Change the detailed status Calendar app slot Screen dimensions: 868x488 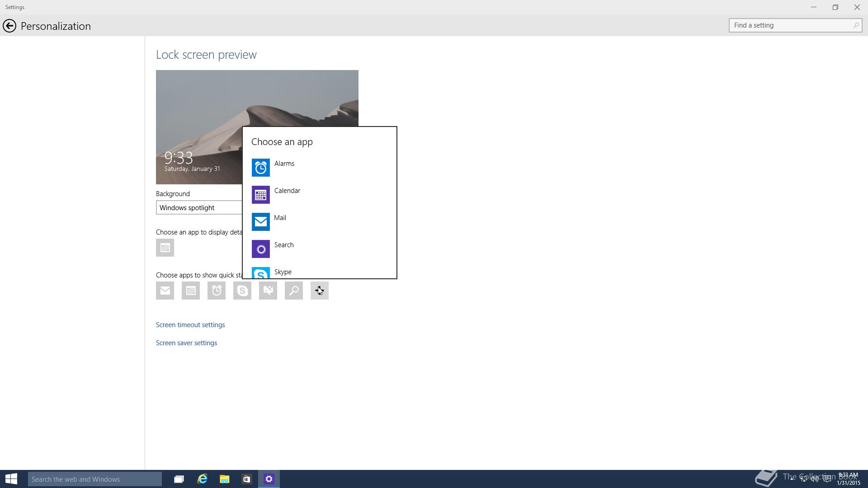(x=165, y=248)
